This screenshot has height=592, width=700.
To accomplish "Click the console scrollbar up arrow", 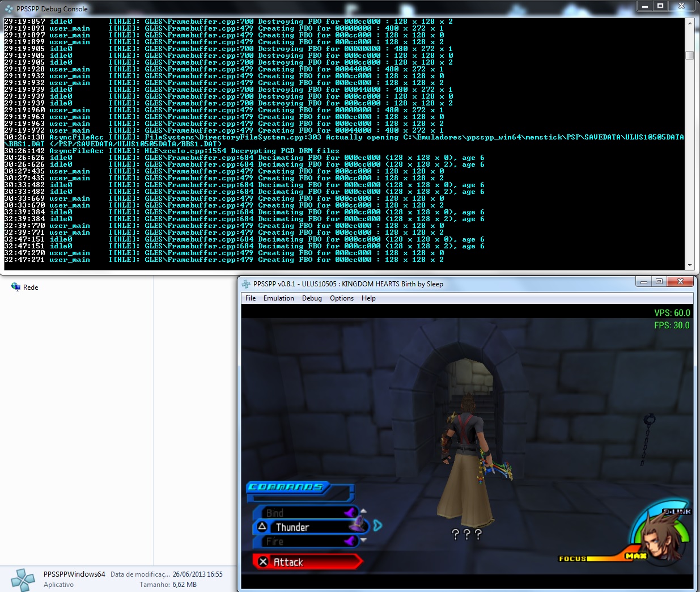I will tap(690, 23).
